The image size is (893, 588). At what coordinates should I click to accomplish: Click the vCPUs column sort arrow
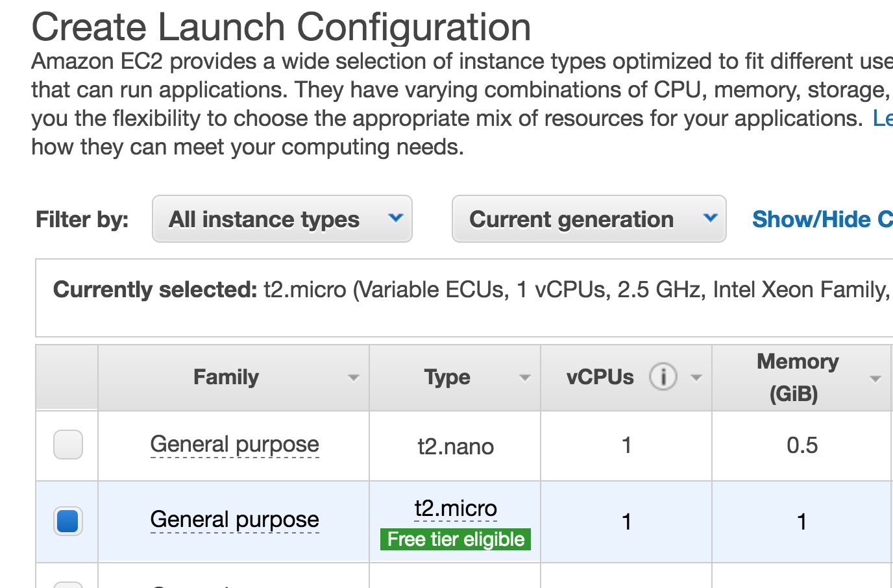696,378
